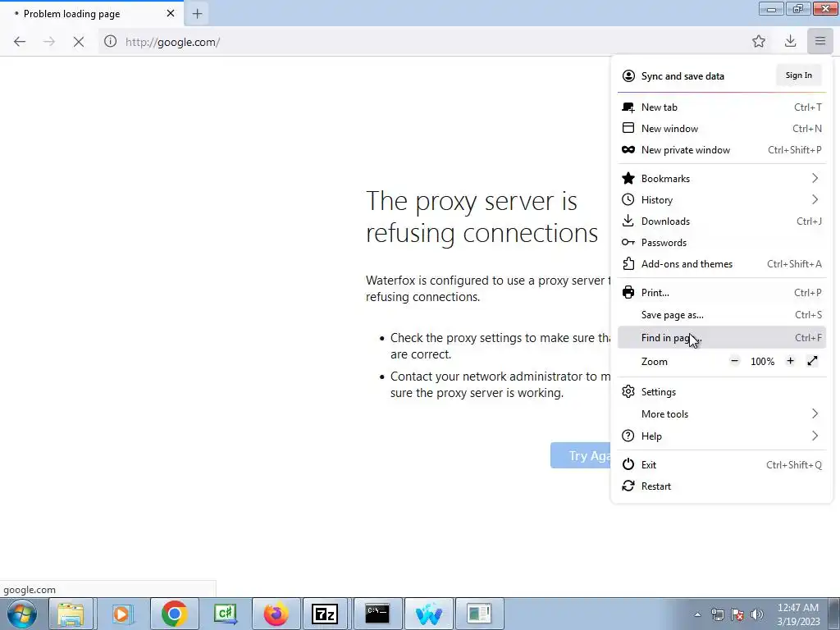
Task: Open Firefox from the taskbar
Action: (x=276, y=614)
